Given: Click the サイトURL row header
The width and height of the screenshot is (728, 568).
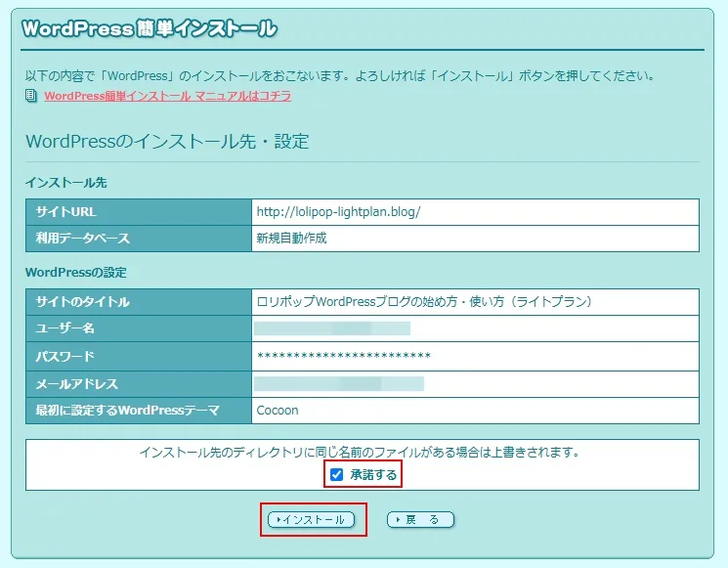Looking at the screenshot, I should pyautogui.click(x=139, y=212).
